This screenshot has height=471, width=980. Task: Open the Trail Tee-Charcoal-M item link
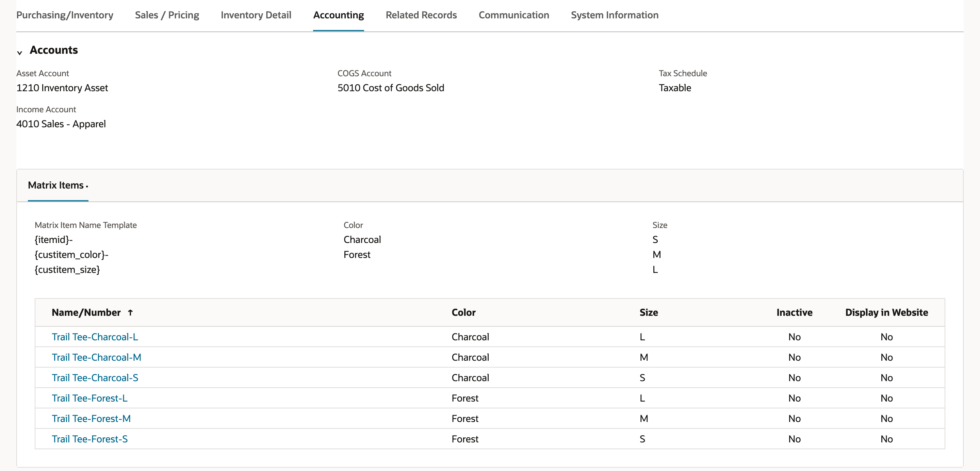click(96, 357)
